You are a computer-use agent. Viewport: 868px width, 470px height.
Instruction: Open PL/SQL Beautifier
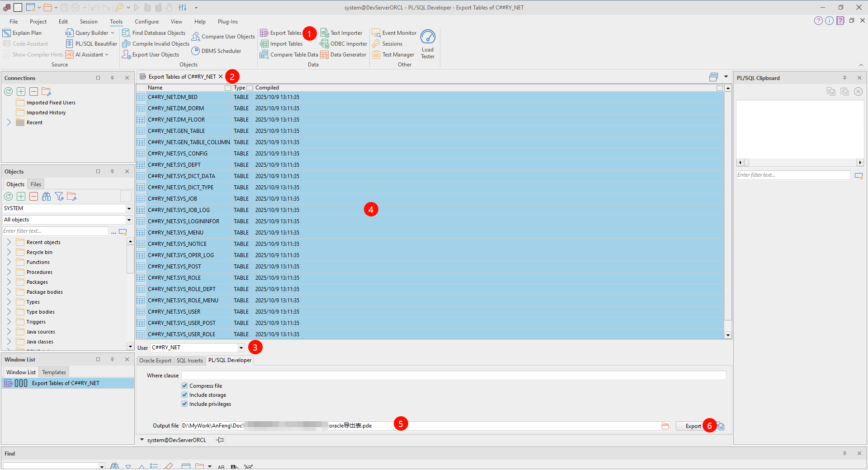point(91,44)
